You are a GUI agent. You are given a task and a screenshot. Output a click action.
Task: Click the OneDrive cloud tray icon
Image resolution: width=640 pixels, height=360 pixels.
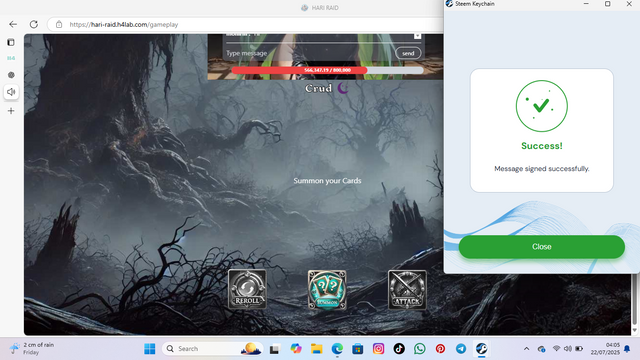tap(541, 349)
